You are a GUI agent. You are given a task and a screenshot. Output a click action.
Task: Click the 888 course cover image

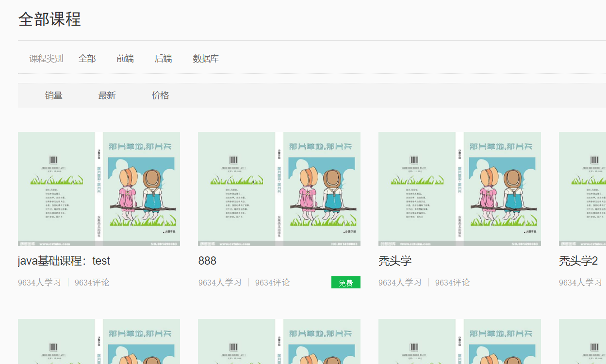[x=279, y=189]
